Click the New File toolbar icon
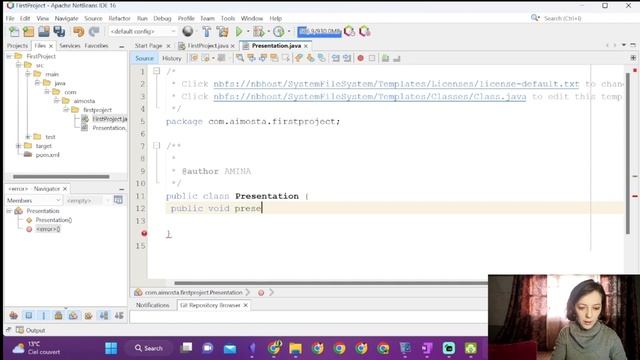This screenshot has height=360, width=640. (x=14, y=31)
